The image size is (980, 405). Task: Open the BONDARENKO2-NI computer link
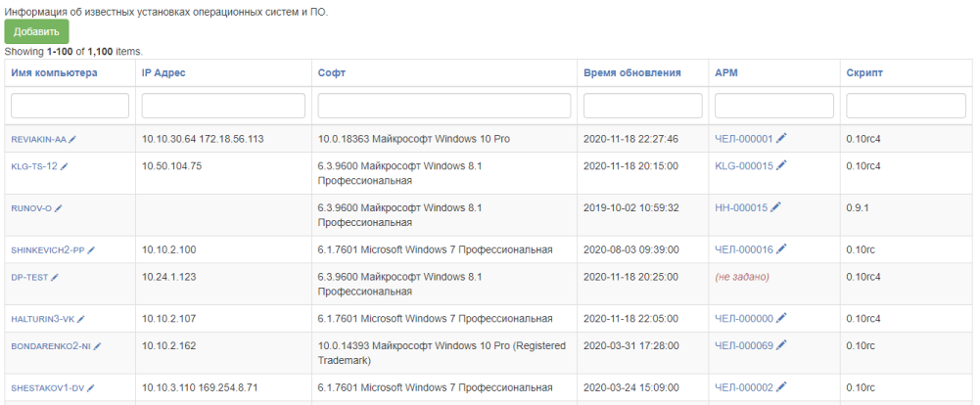click(51, 346)
